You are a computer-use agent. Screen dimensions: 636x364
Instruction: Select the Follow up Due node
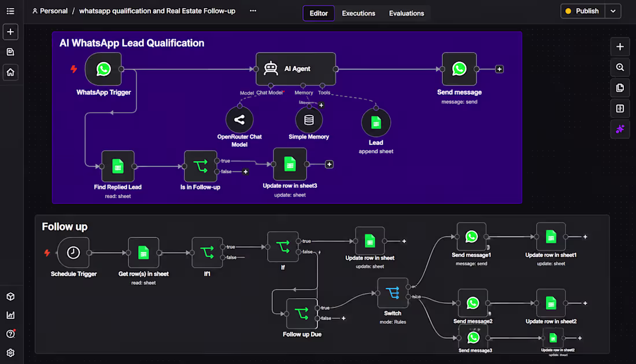click(x=302, y=313)
